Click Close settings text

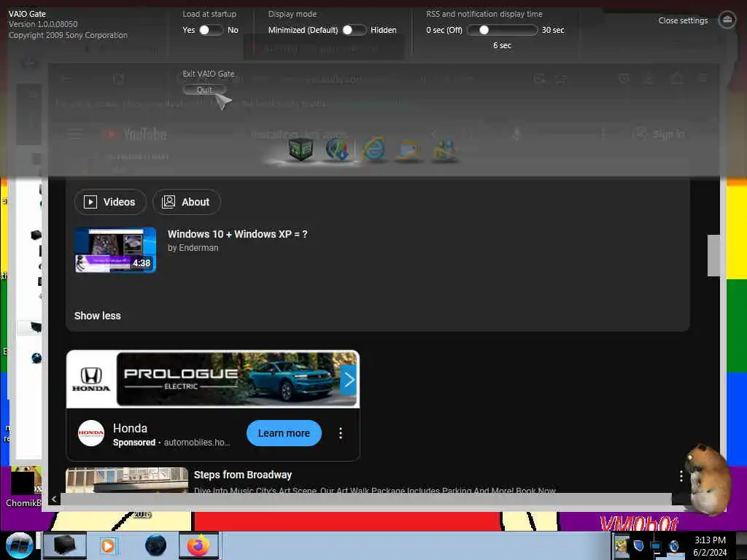(x=683, y=20)
